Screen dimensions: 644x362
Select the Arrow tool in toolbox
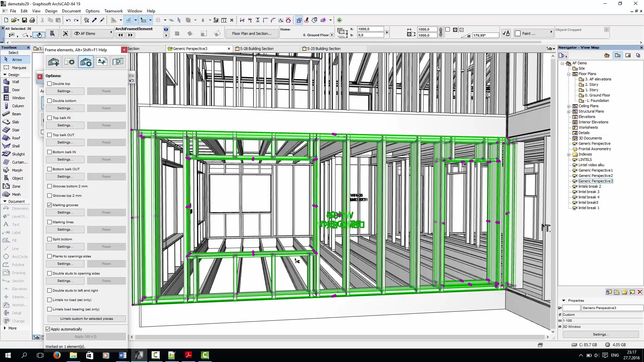tap(17, 60)
